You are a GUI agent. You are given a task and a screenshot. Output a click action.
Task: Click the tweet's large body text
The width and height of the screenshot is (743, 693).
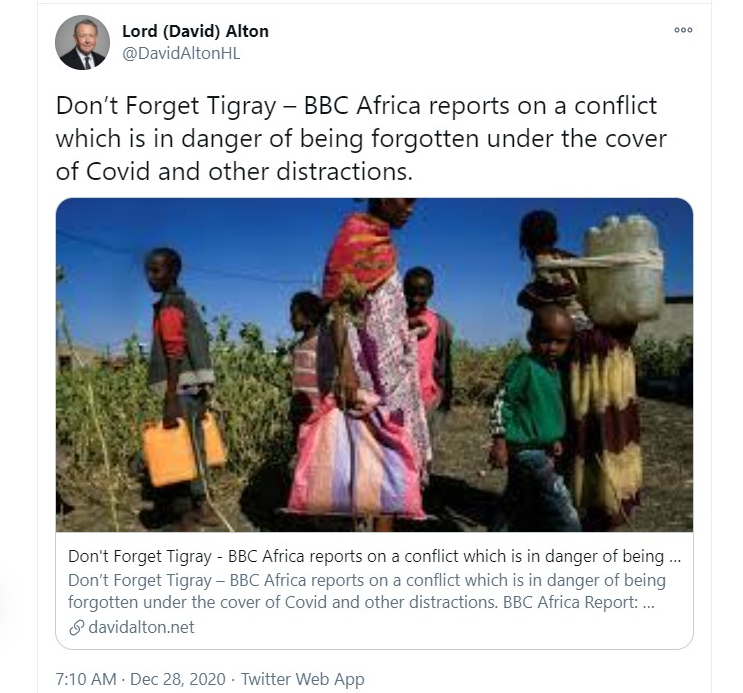[x=361, y=138]
